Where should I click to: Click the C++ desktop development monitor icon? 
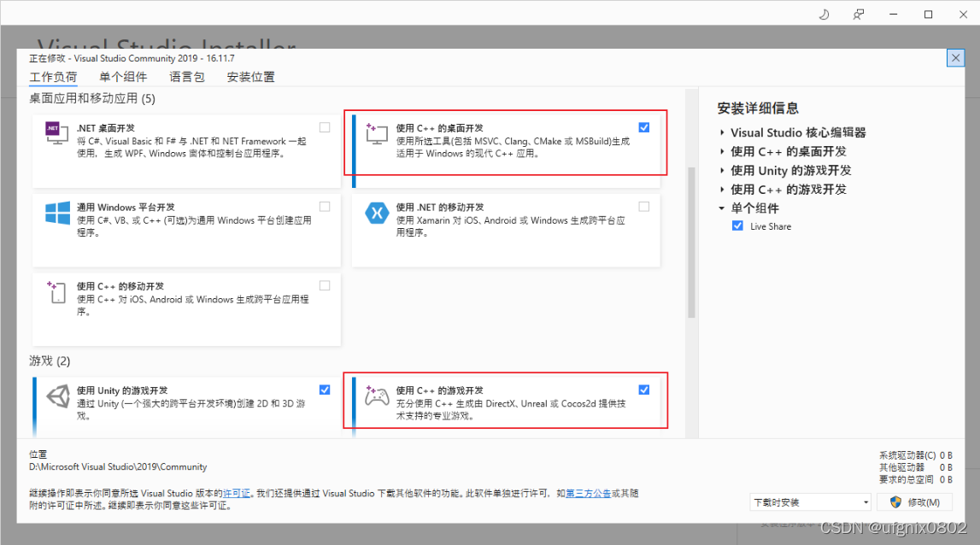(x=377, y=134)
